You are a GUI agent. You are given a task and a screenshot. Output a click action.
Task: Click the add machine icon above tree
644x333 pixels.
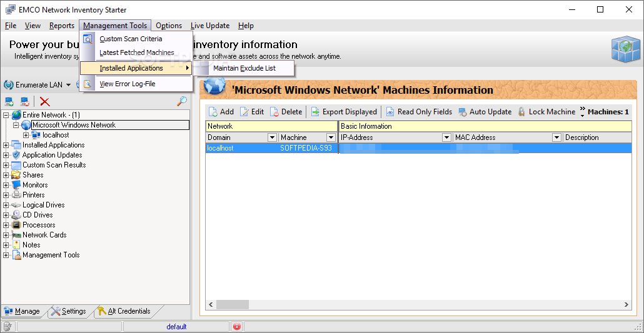9,101
